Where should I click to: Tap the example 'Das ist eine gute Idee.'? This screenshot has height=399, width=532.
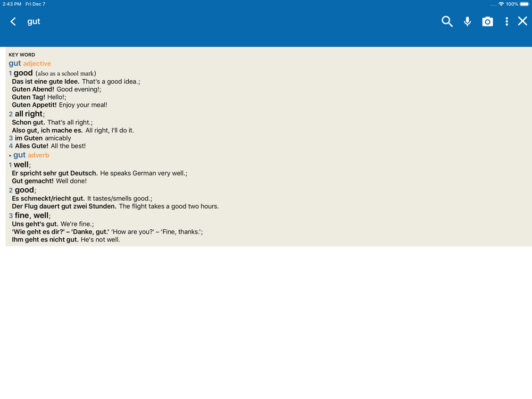click(x=45, y=81)
